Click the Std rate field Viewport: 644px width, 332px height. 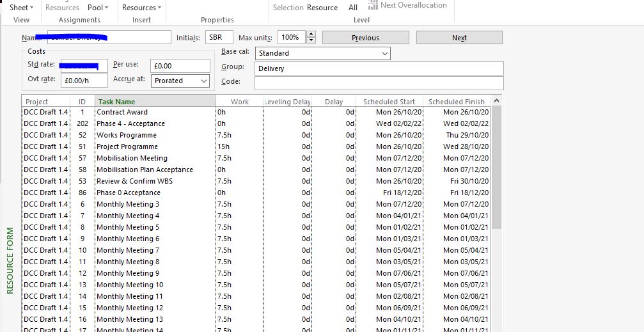84,66
